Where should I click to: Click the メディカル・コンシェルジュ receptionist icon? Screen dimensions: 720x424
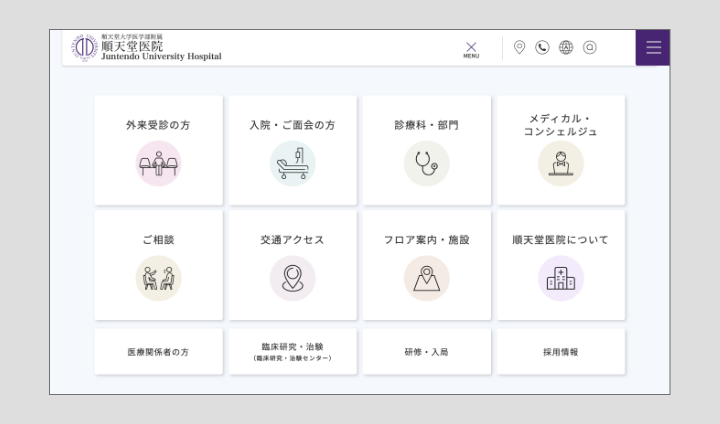click(x=560, y=163)
